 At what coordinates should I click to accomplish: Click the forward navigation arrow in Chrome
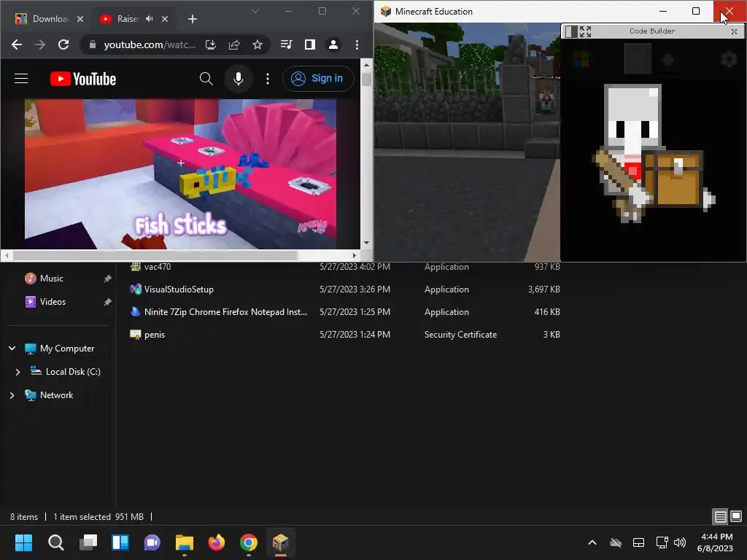pyautogui.click(x=40, y=44)
